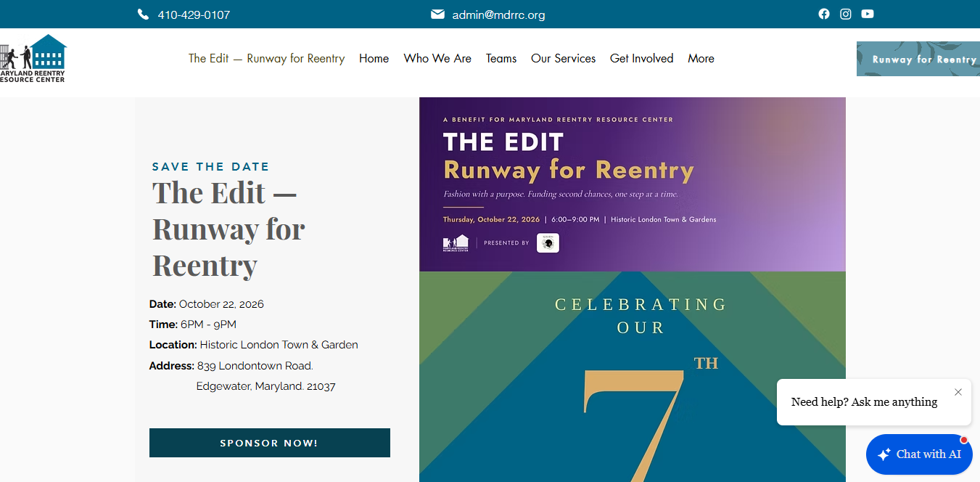Click the Celebrating Our 7th anniversary graphic
Viewport: 980px width, 482px height.
point(633,377)
